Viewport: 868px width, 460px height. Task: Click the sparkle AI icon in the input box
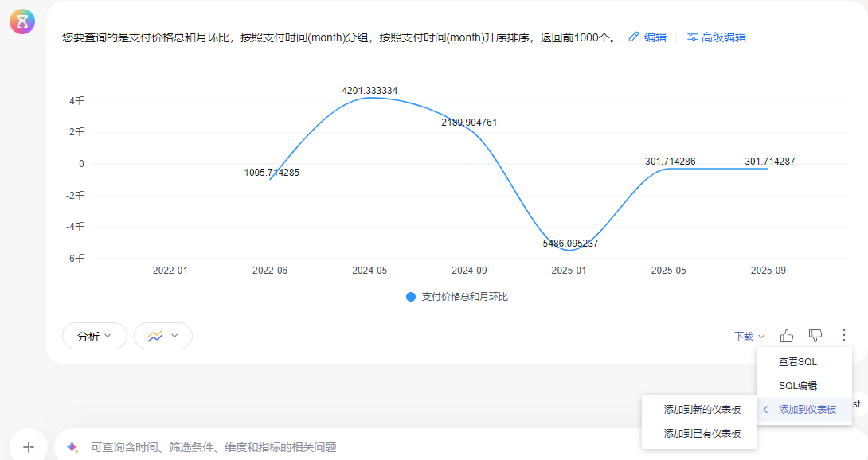pyautogui.click(x=72, y=446)
